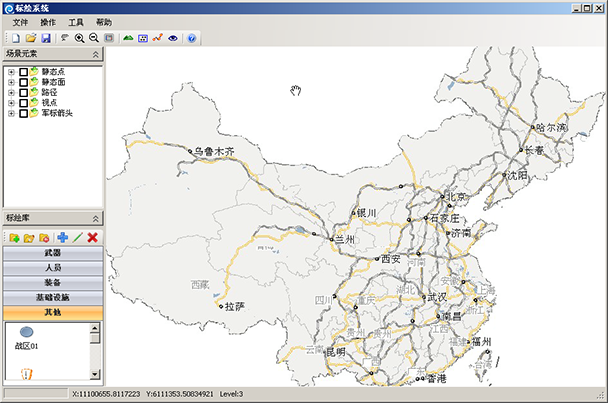
Task: Click the folder icon beside 静态面
Action: [x=34, y=82]
